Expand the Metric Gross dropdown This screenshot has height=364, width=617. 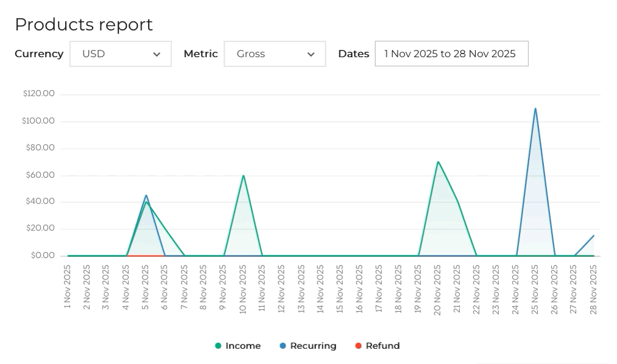(274, 54)
